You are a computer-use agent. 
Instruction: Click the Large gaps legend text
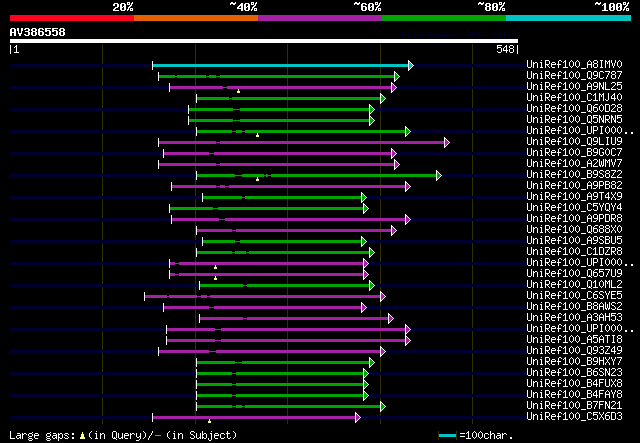tap(123, 435)
